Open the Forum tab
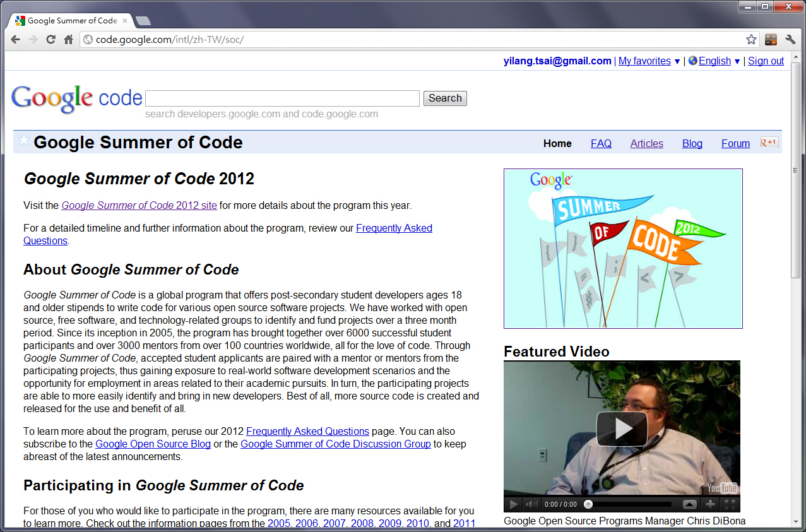Viewport: 806px width, 532px height. coord(735,143)
